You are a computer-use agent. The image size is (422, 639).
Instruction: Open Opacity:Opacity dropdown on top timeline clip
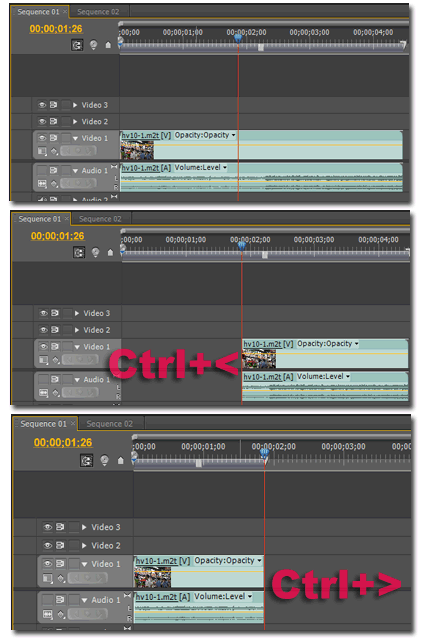(x=233, y=135)
